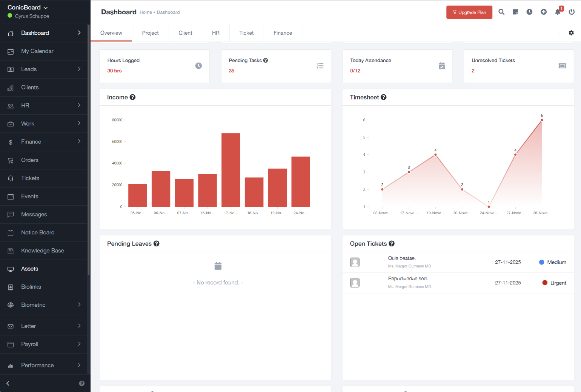Viewport: 581px width, 392px height.
Task: Expand the Work sidebar menu
Action: click(43, 124)
